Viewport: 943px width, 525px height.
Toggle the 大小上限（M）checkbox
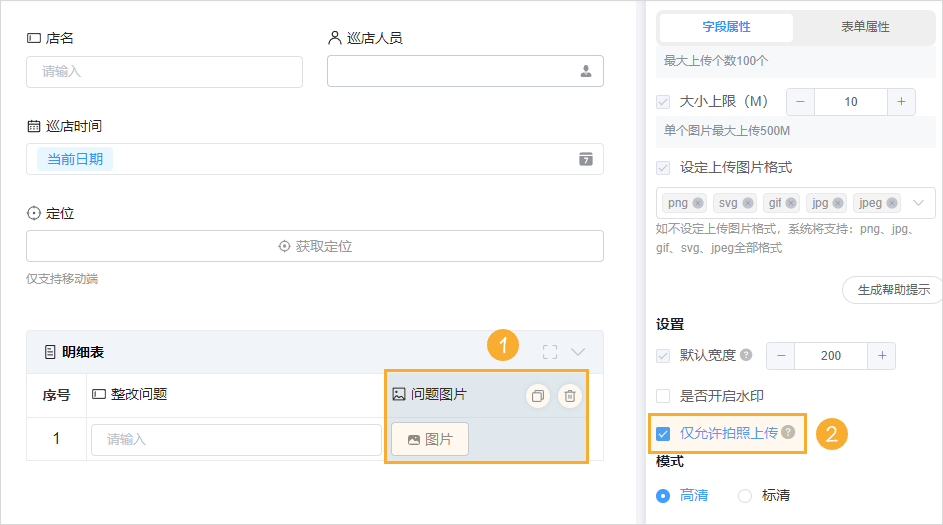click(x=663, y=102)
